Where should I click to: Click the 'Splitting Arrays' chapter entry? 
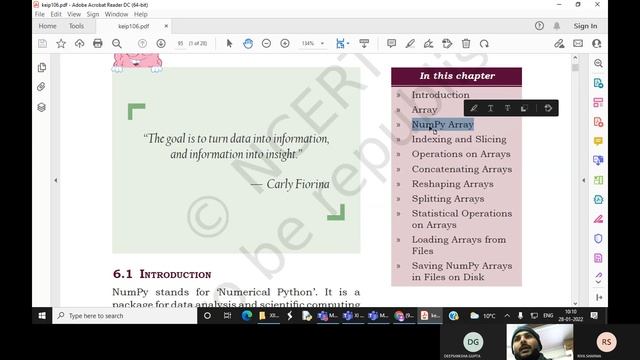[x=448, y=199]
